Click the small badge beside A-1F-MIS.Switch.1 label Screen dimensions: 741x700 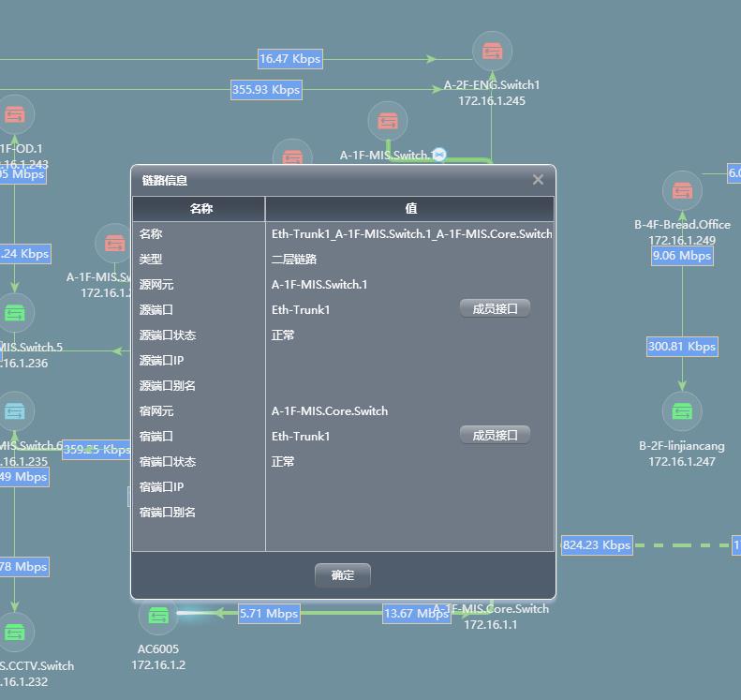[x=438, y=155]
